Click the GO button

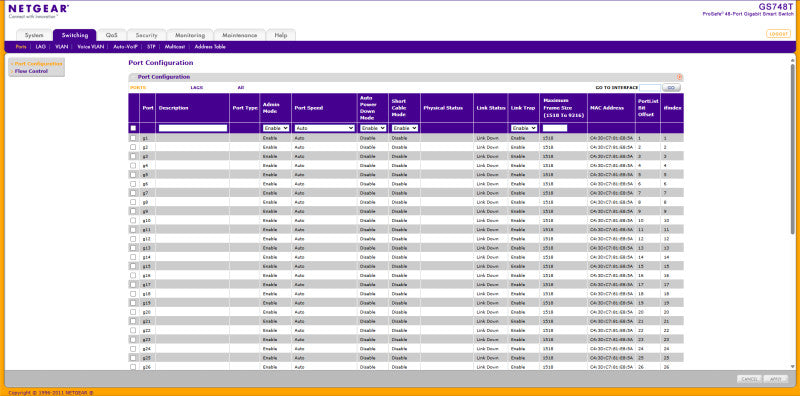click(671, 88)
